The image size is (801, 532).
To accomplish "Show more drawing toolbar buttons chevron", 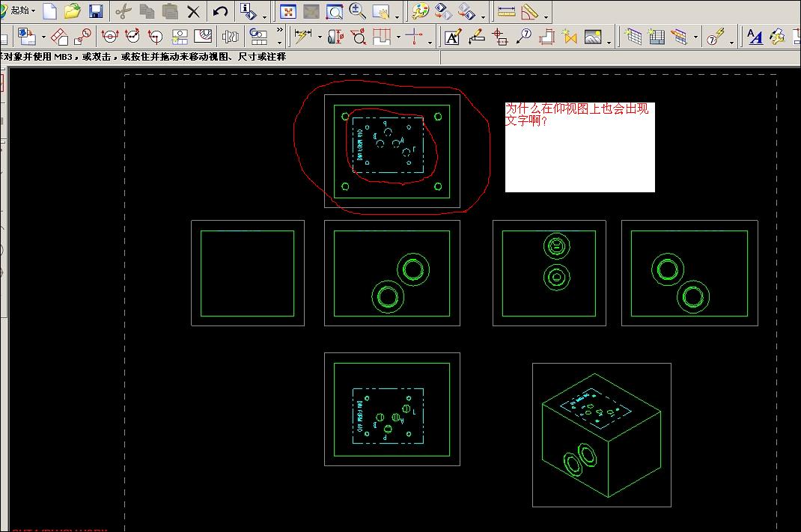I will 279,30.
